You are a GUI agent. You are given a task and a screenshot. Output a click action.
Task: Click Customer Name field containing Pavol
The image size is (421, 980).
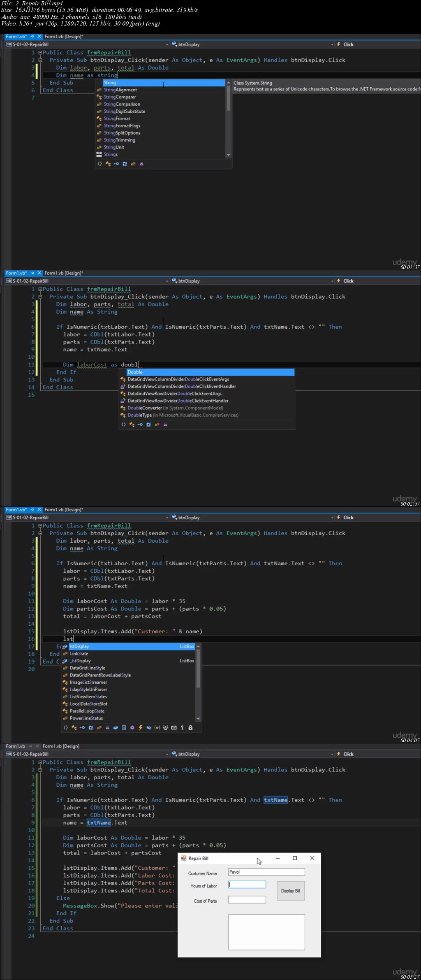(x=266, y=872)
